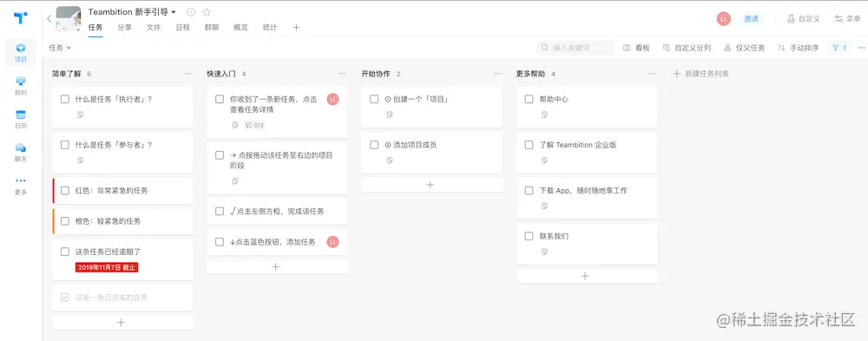The width and height of the screenshot is (868, 341).
Task: Add a new tab with plus icon
Action: click(296, 27)
